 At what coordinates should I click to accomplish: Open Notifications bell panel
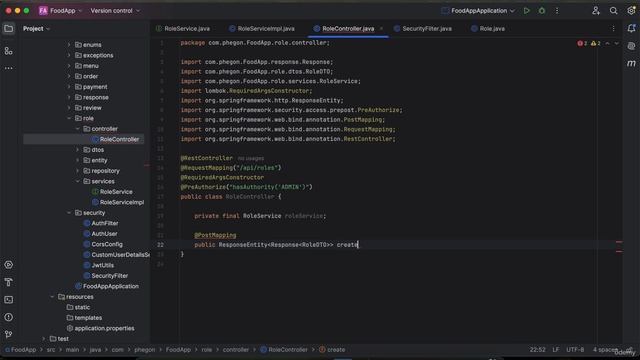click(x=631, y=28)
